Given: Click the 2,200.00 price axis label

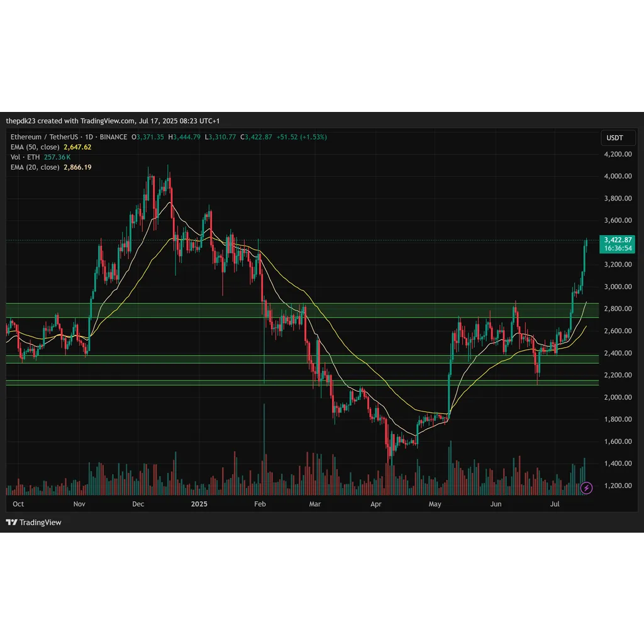Looking at the screenshot, I should [618, 375].
